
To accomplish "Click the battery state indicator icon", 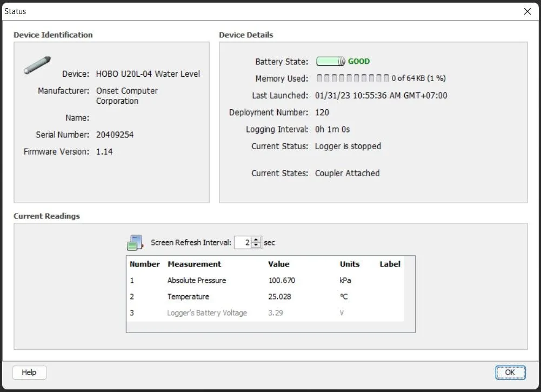I will [331, 62].
